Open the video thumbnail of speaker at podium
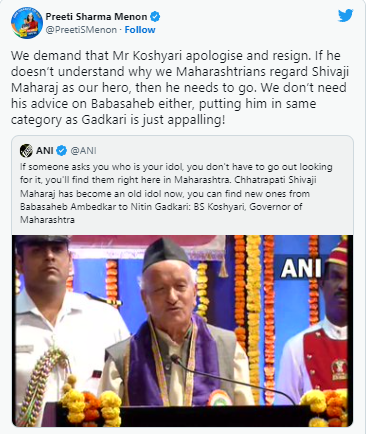Screen dimensions: 372x434 [x=182, y=331]
